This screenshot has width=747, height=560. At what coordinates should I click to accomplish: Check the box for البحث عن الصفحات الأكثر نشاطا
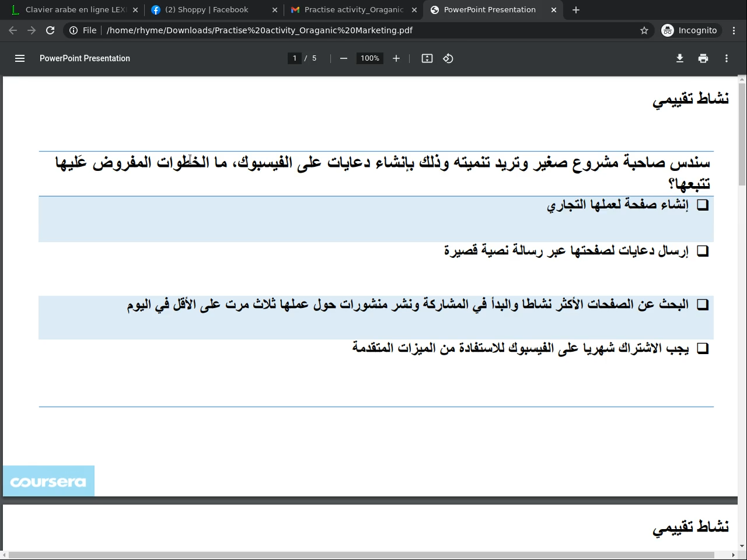click(703, 304)
